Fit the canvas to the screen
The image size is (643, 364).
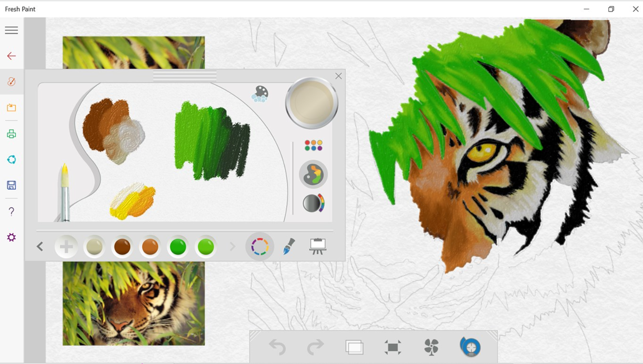pos(393,347)
